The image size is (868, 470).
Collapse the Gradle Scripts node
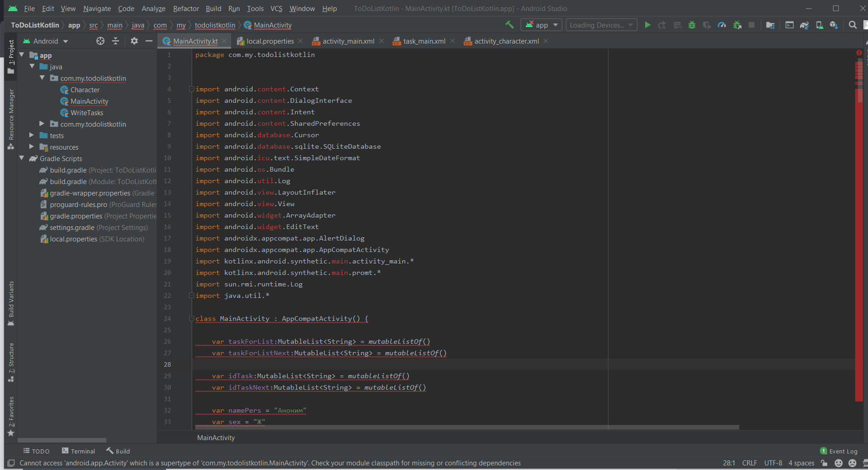click(x=22, y=158)
